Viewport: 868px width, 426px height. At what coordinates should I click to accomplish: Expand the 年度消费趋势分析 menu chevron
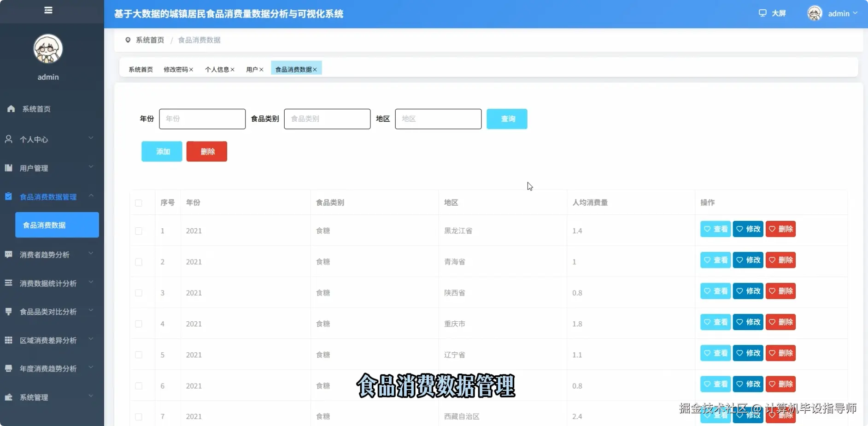[91, 367]
